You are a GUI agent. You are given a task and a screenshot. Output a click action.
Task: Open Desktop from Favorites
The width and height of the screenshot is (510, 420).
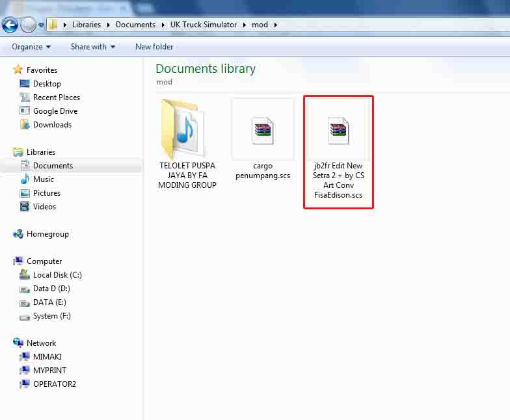pos(47,83)
